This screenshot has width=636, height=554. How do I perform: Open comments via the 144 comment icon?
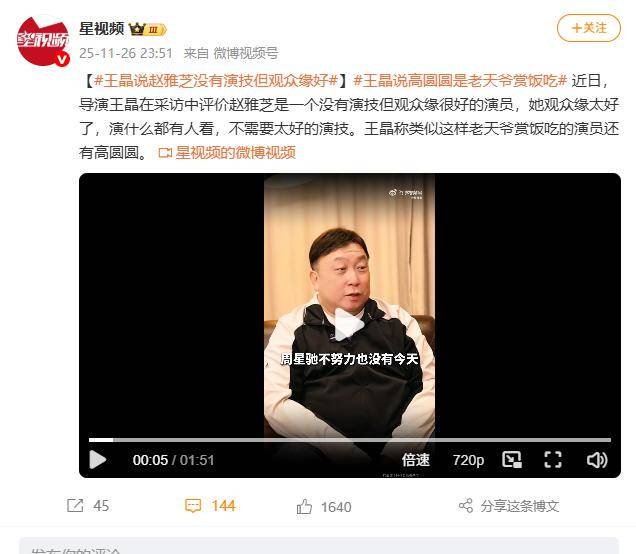click(193, 506)
